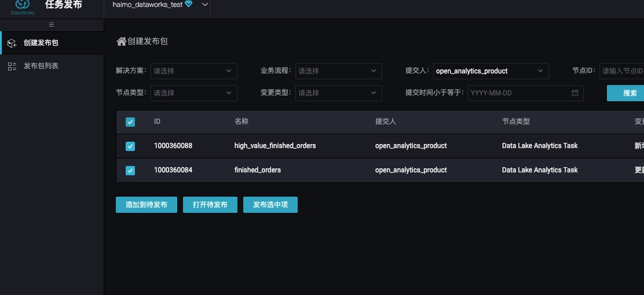
Task: Click Data Lake Analytics Task in row 1000360088
Action: pos(540,146)
